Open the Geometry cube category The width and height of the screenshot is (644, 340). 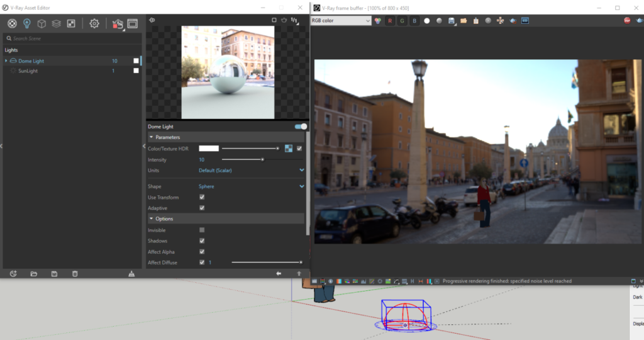(x=42, y=23)
